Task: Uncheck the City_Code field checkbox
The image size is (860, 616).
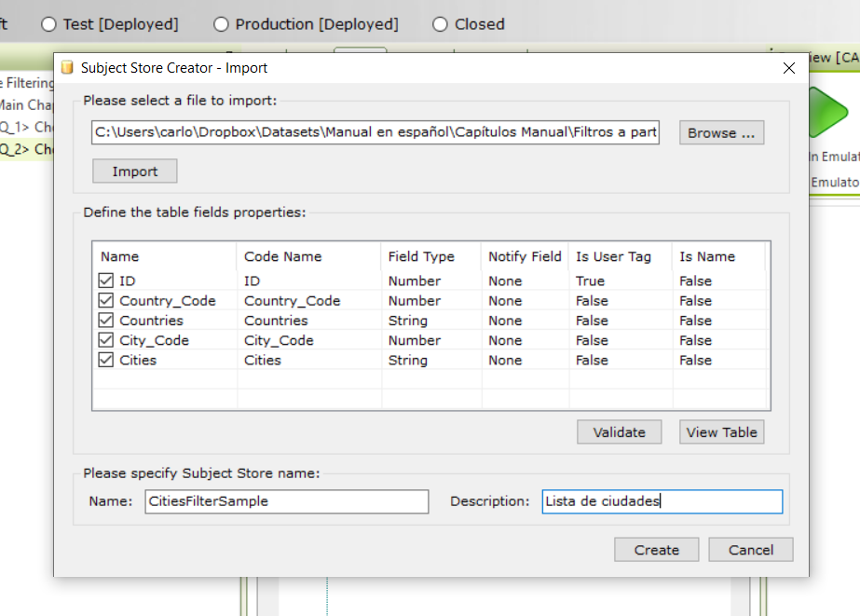Action: click(106, 340)
